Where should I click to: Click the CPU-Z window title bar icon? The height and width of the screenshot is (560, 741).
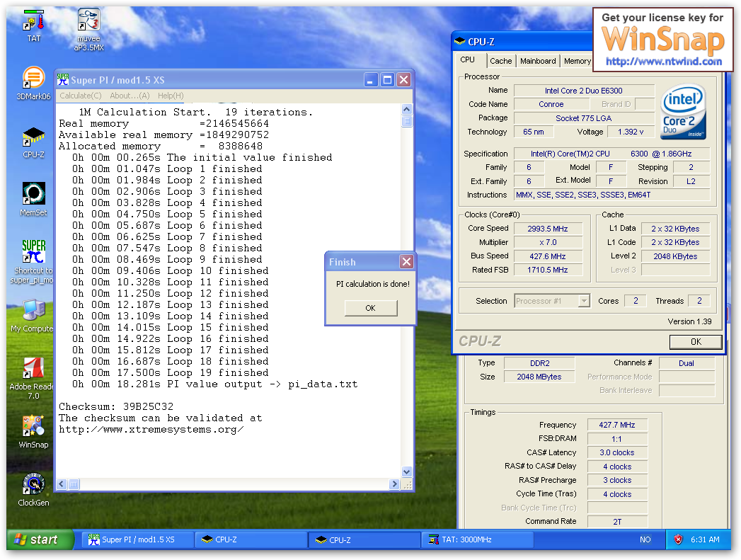pyautogui.click(x=459, y=42)
